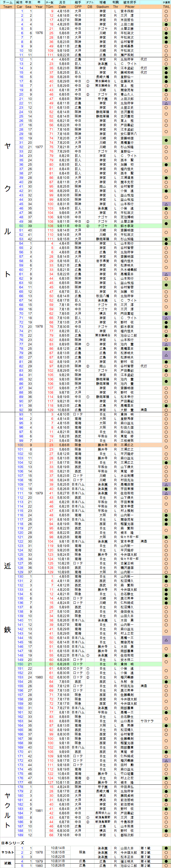Click stadium cell 秋田八橋

(102, 296)
